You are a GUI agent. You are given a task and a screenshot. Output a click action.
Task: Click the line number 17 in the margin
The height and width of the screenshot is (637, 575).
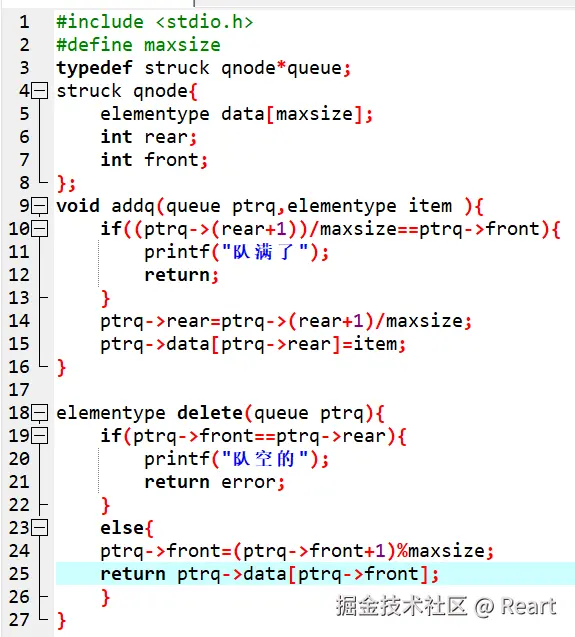pos(19,390)
